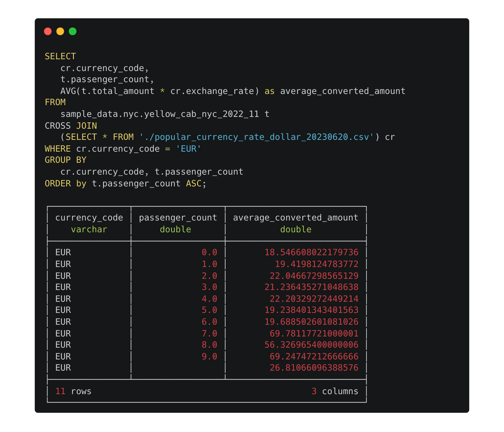The height and width of the screenshot is (432, 504).
Task: Click the average_converted_amount column header
Action: pos(296,218)
